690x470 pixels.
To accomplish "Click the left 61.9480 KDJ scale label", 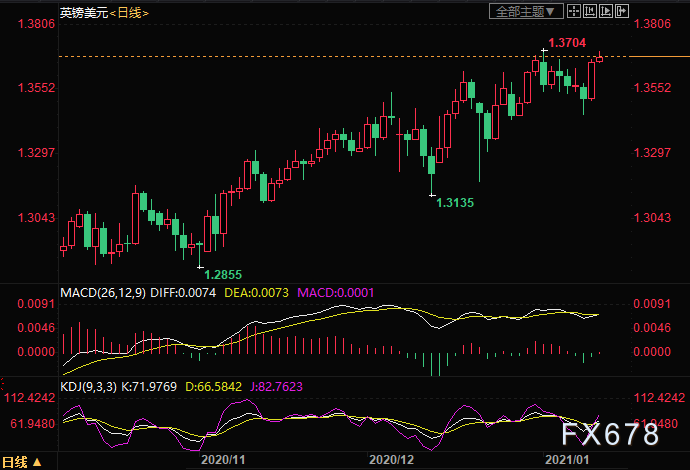I will tap(33, 424).
